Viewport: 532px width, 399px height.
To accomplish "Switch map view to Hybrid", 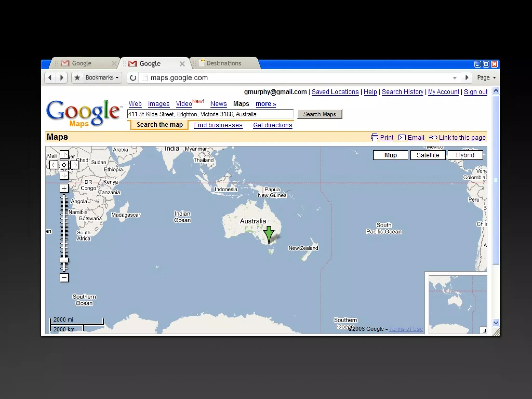I will pos(465,155).
